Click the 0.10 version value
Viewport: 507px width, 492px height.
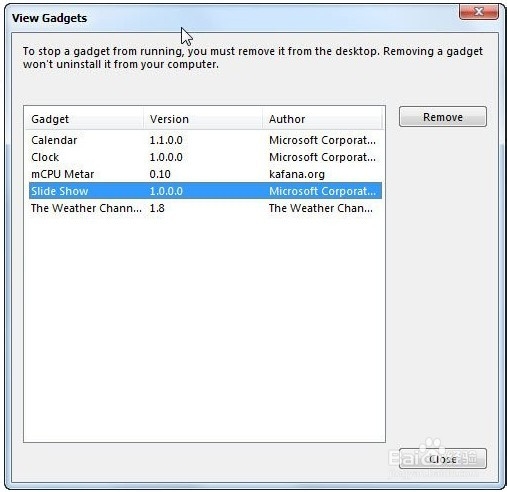pyautogui.click(x=160, y=174)
